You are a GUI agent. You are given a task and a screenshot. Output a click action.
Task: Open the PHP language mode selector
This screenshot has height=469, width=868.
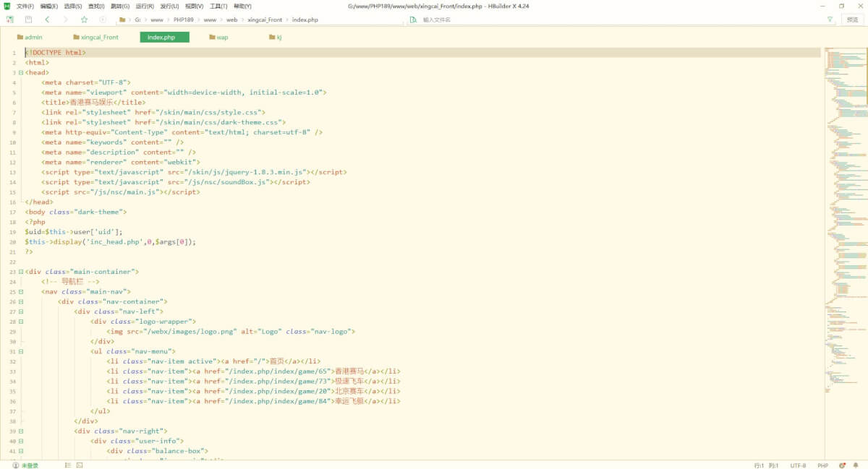tap(822, 465)
